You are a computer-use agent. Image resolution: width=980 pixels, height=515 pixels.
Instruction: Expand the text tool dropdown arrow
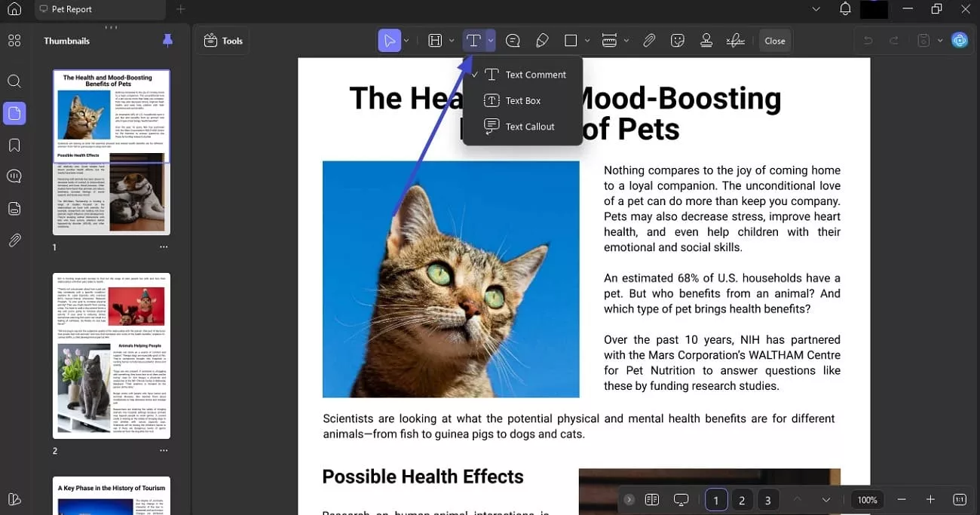coord(491,41)
